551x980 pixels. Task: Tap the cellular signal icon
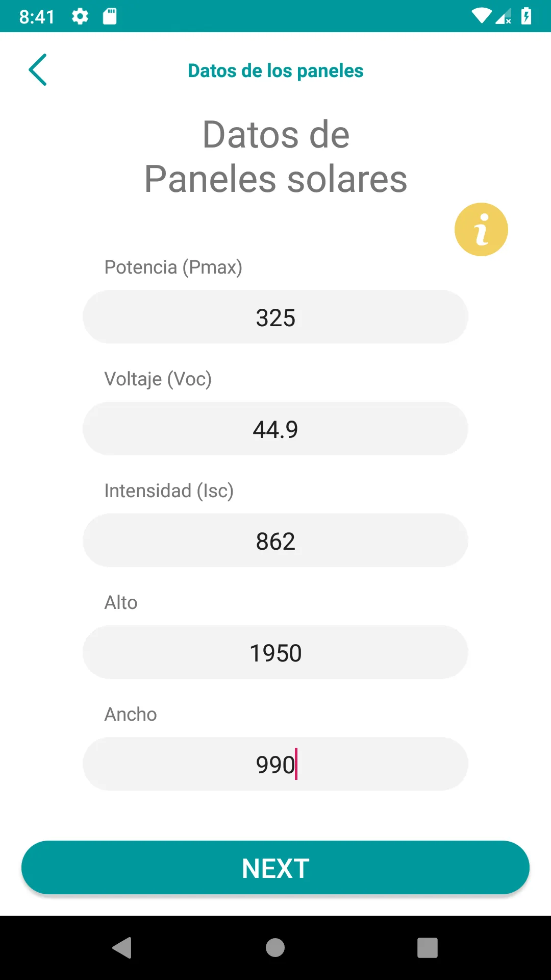click(504, 16)
